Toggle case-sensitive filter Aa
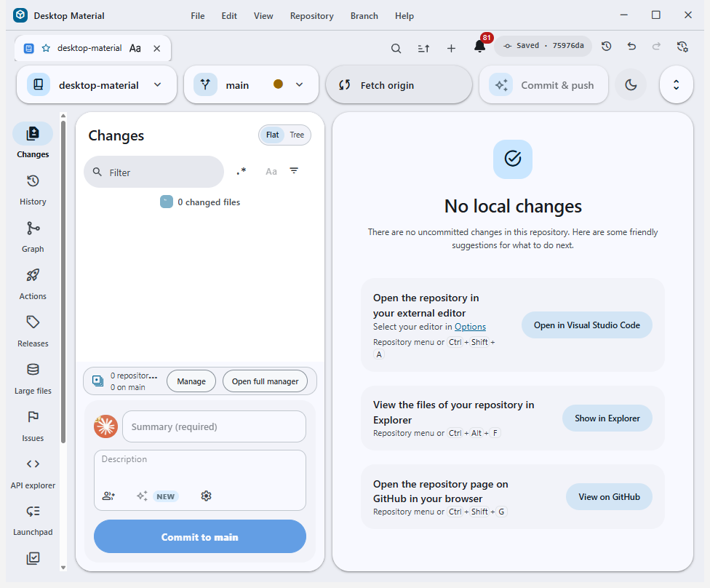The image size is (710, 588). (x=271, y=172)
